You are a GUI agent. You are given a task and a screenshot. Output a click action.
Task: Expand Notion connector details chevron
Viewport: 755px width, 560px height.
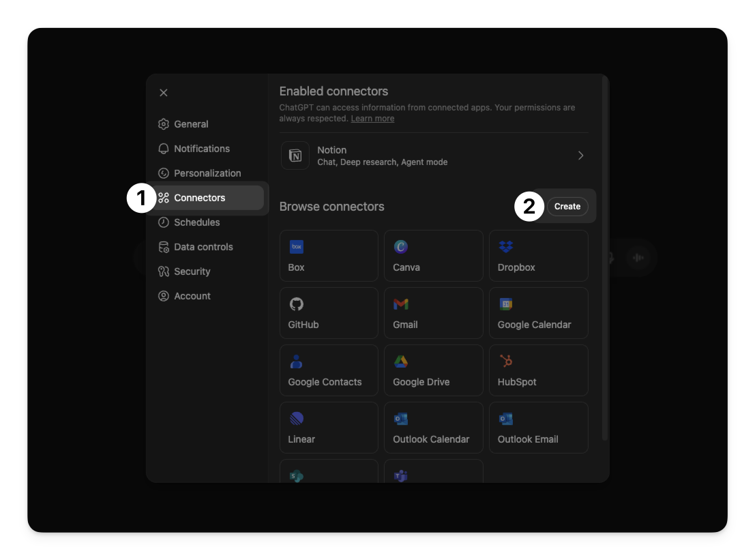580,156
